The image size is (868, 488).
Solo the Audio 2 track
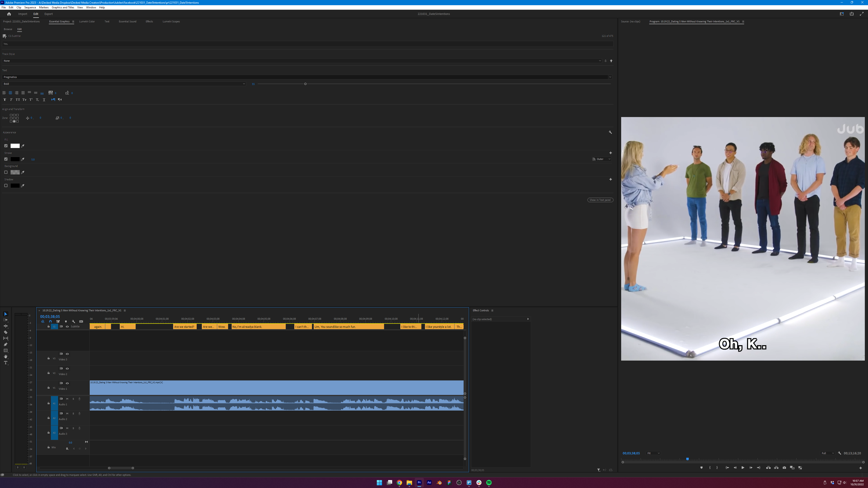pos(73,414)
